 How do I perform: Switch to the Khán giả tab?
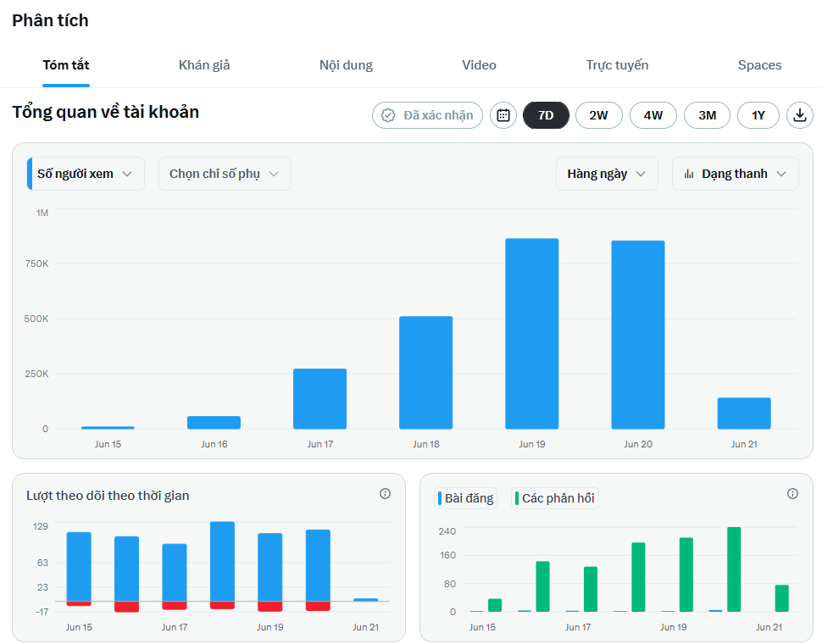tap(204, 65)
